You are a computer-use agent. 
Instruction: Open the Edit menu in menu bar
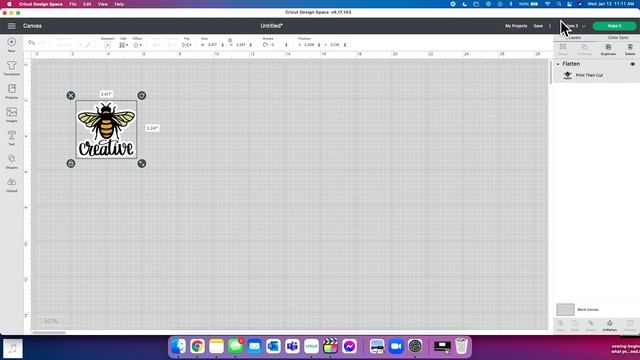point(87,4)
